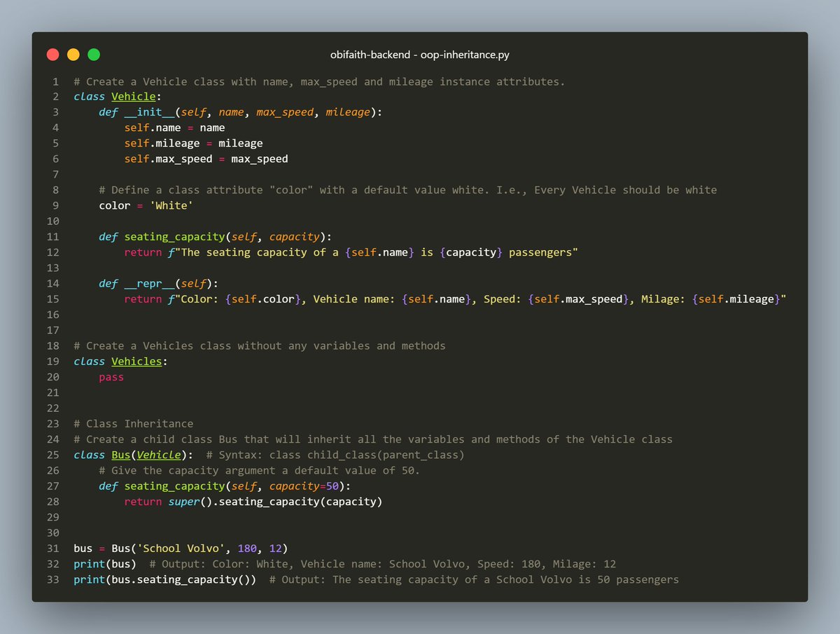Click the green maximize window dot
Image resolution: width=840 pixels, height=634 pixels.
point(93,54)
